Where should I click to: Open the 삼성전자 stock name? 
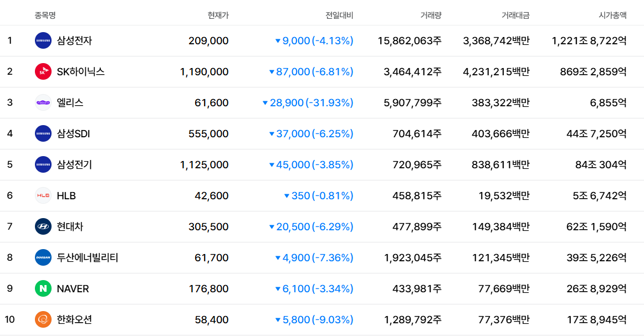pyautogui.click(x=74, y=40)
